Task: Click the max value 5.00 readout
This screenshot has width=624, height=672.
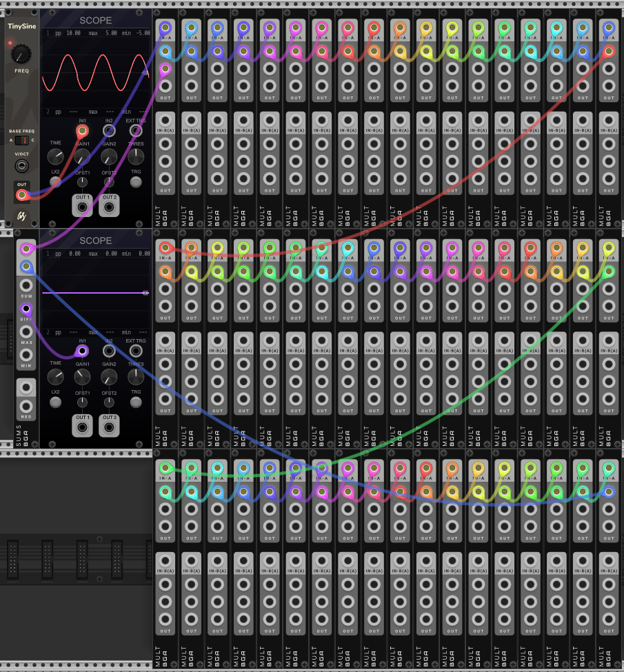Action: tap(111, 33)
